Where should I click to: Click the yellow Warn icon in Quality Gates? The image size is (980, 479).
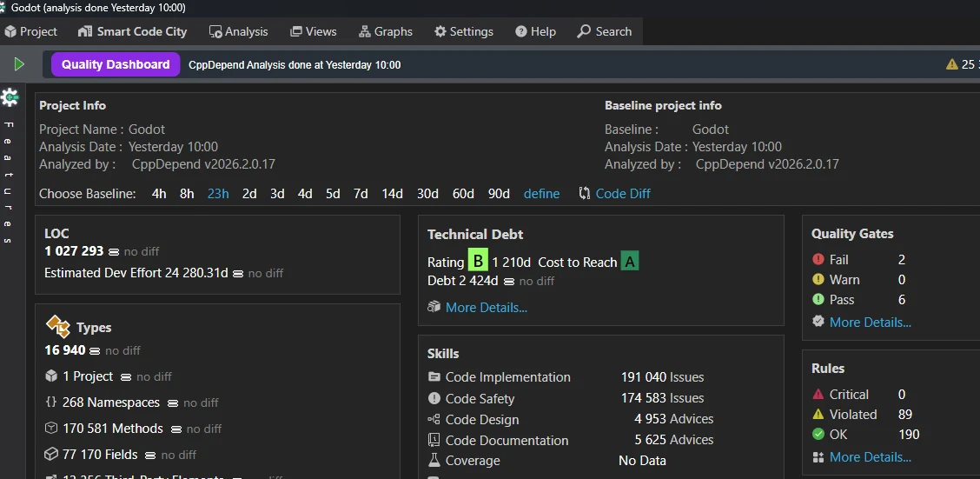(x=818, y=280)
